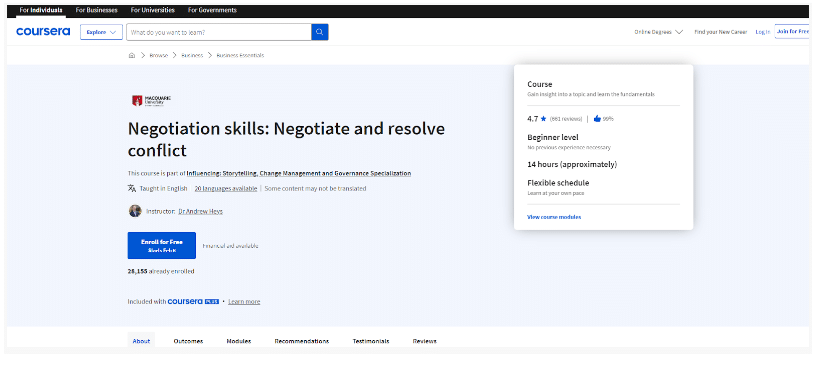
Task: Click the home icon in breadcrumbs
Action: [x=132, y=55]
